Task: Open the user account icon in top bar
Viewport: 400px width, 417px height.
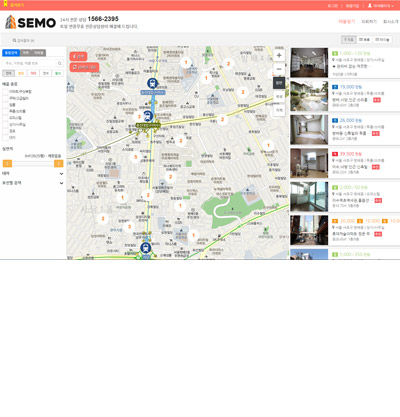Action: (370, 6)
